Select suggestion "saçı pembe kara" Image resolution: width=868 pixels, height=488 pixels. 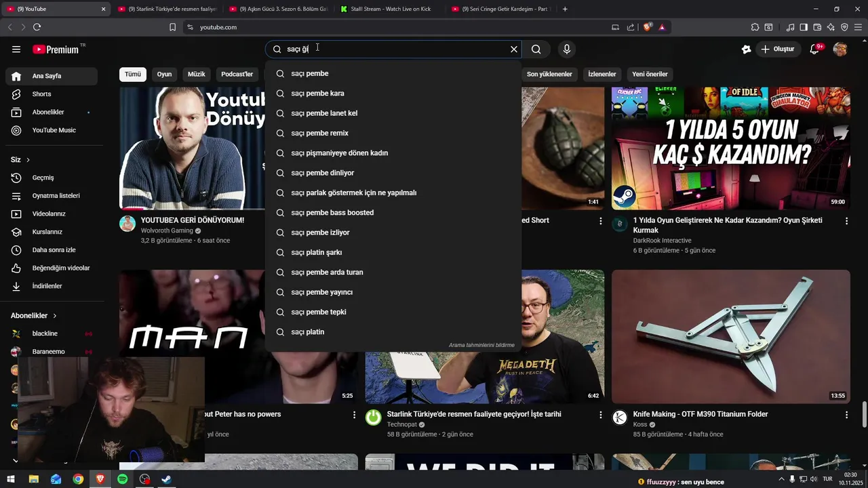click(393, 94)
